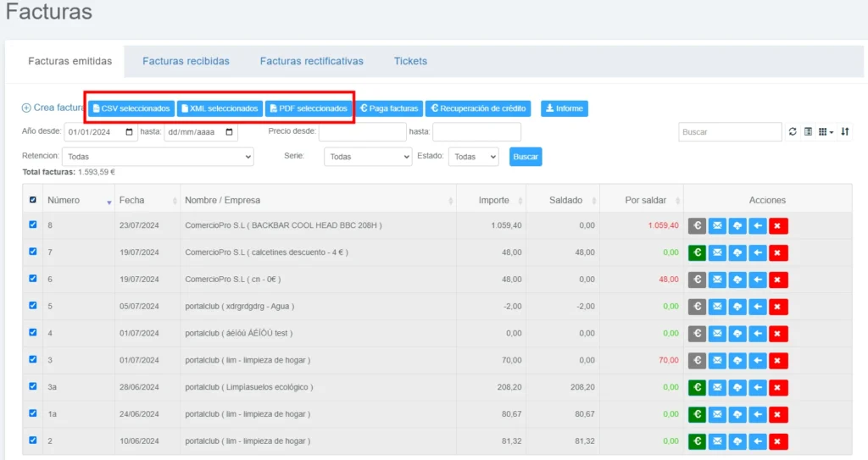Uncheck the checkbox for invoice 8
Viewport: 868px width, 460px height.
pos(33,224)
